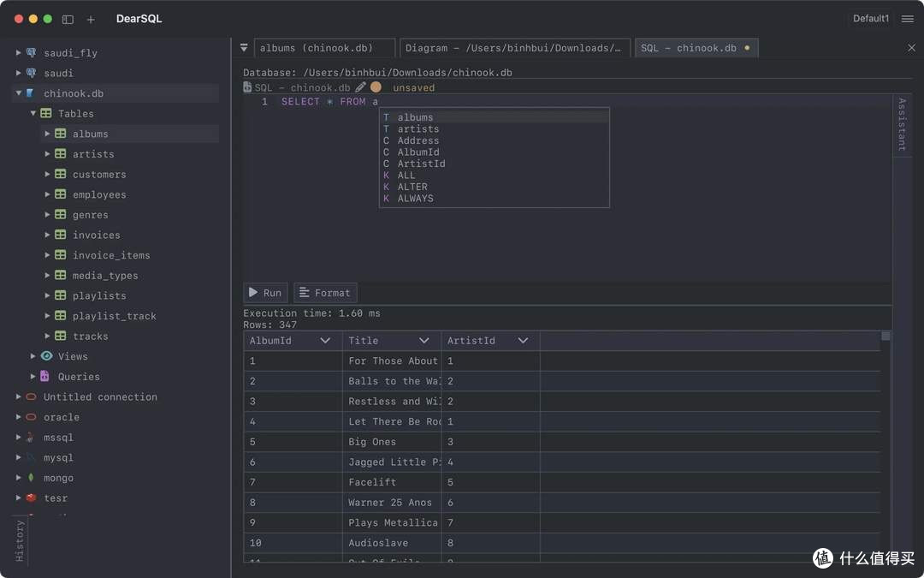Select the Big Ones title cell
This screenshot has height=578, width=924.
392,442
